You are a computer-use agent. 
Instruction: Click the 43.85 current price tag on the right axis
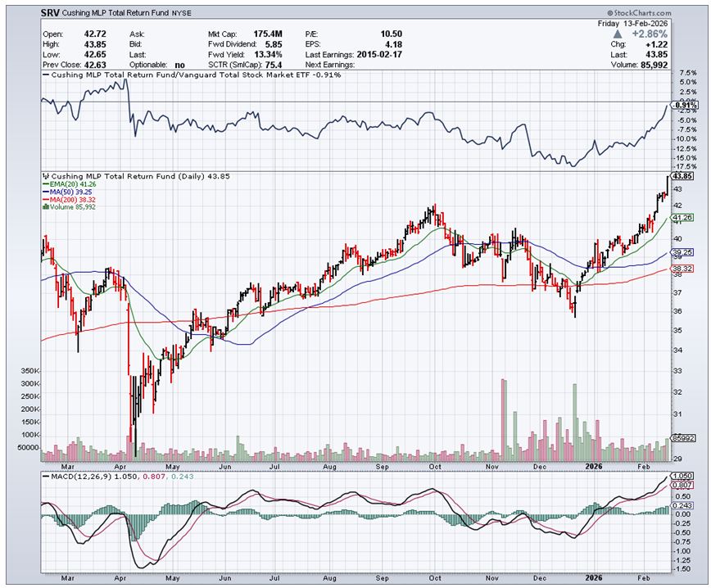682,176
